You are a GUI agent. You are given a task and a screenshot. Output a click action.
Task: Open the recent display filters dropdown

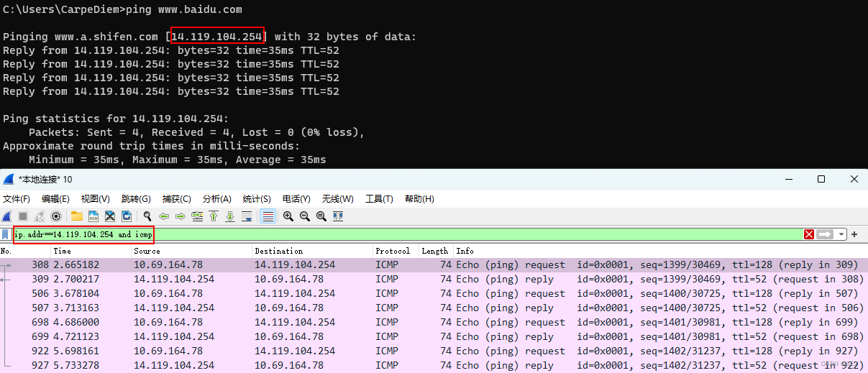pyautogui.click(x=841, y=234)
